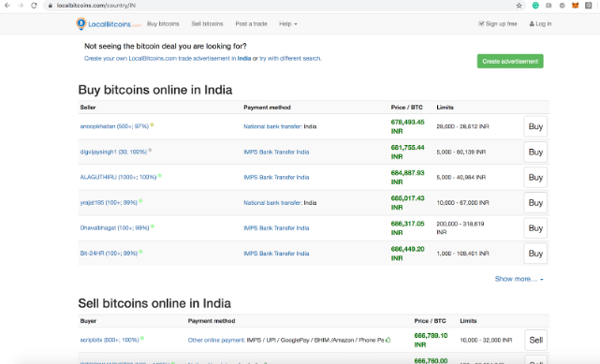
Task: Click the Sell bitcoins online in India heading
Action: tap(154, 303)
